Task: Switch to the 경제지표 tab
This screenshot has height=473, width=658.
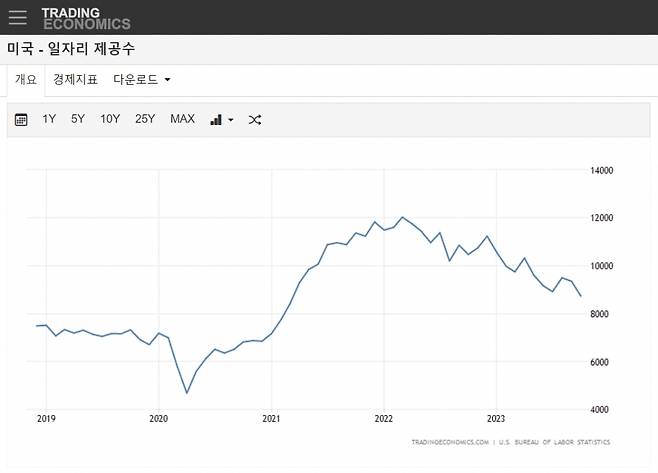Action: [75, 79]
